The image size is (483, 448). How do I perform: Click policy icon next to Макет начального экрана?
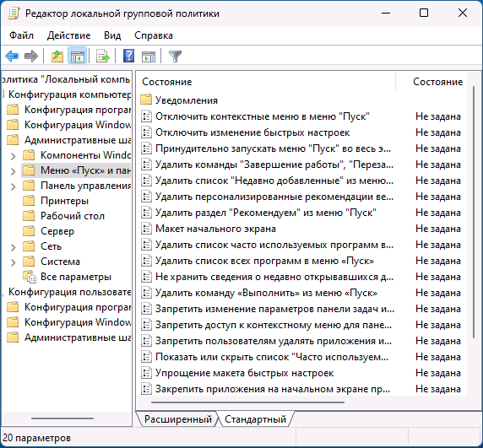pyautogui.click(x=146, y=229)
